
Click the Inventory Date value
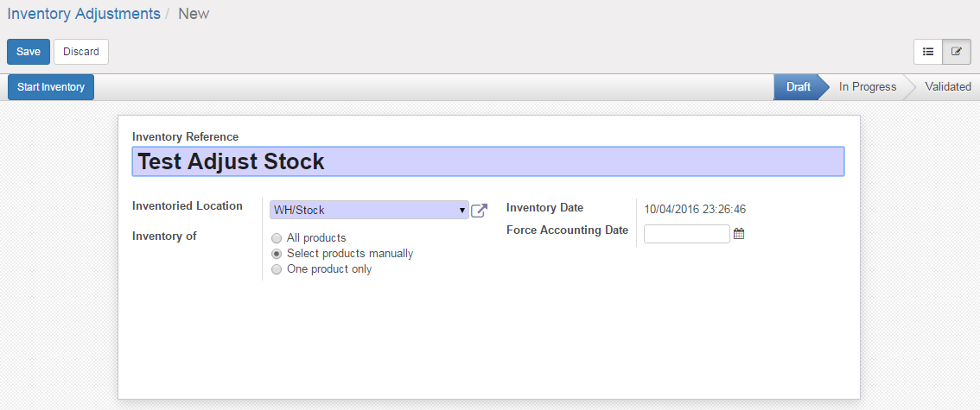[x=695, y=209]
